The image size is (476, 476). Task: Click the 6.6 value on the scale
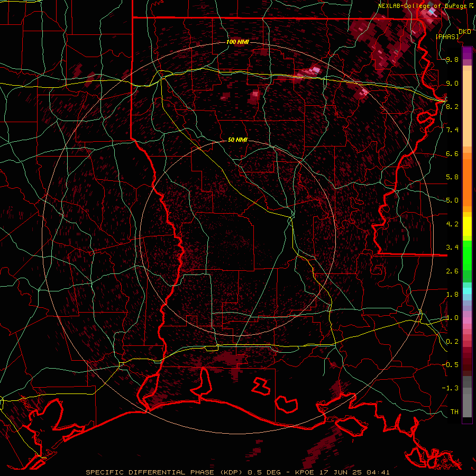click(x=452, y=153)
